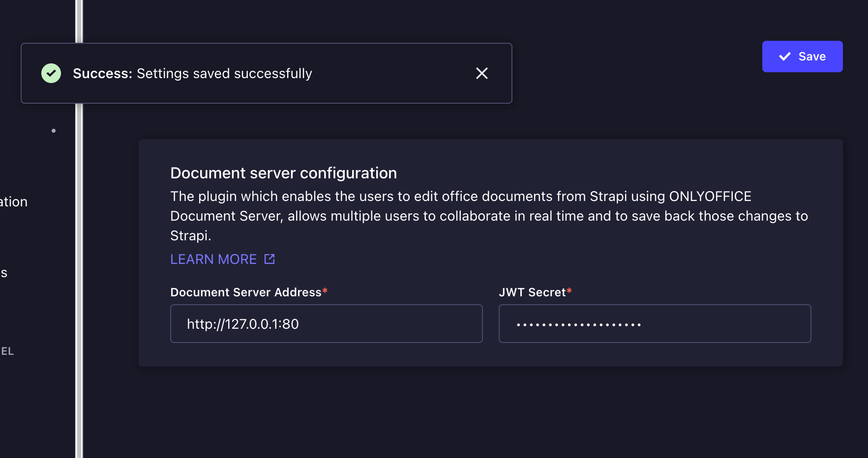Click the external link icon beside LEARN MORE

tap(269, 259)
